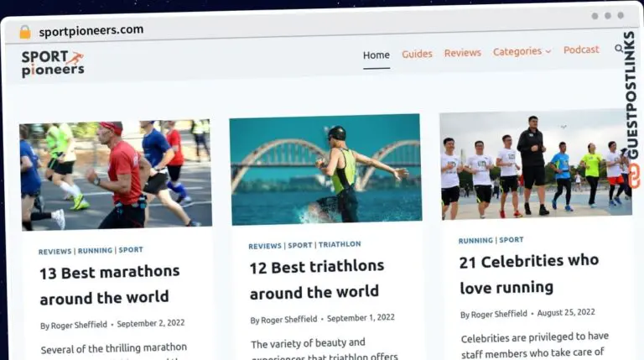Open the Reviews menu item
The image size is (644, 360).
point(463,53)
